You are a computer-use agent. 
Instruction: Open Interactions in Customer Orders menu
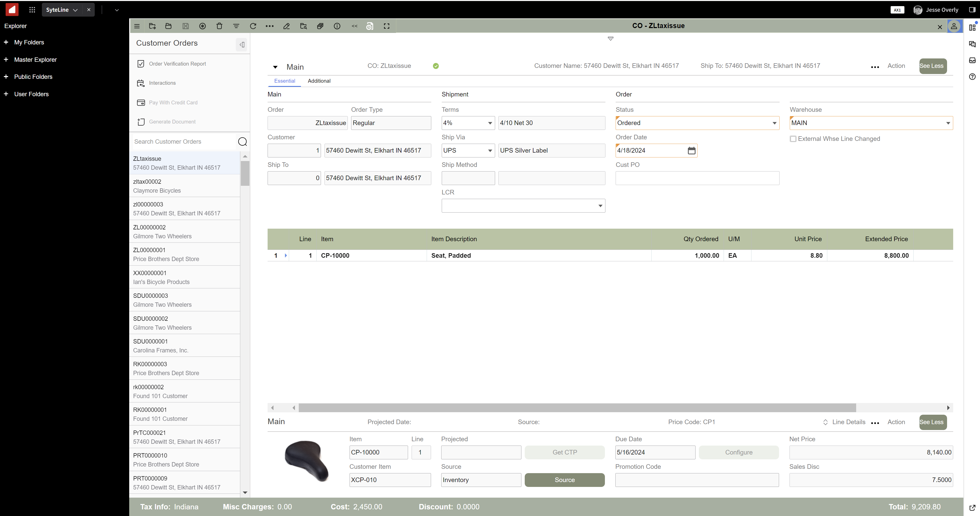(162, 83)
